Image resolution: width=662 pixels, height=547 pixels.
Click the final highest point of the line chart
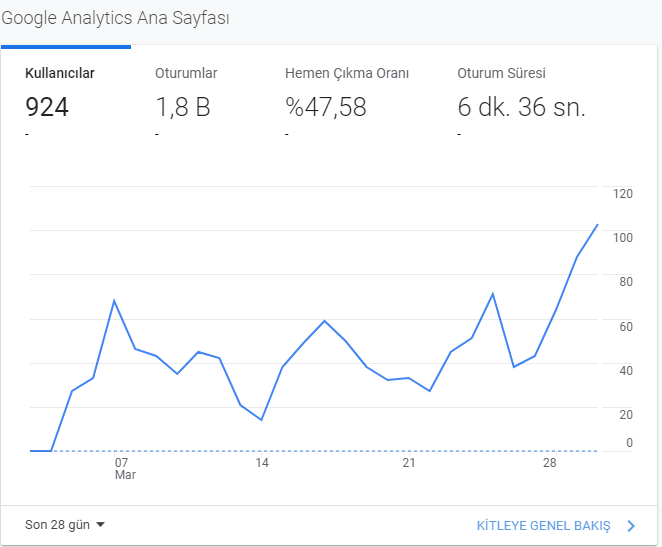[x=597, y=225]
